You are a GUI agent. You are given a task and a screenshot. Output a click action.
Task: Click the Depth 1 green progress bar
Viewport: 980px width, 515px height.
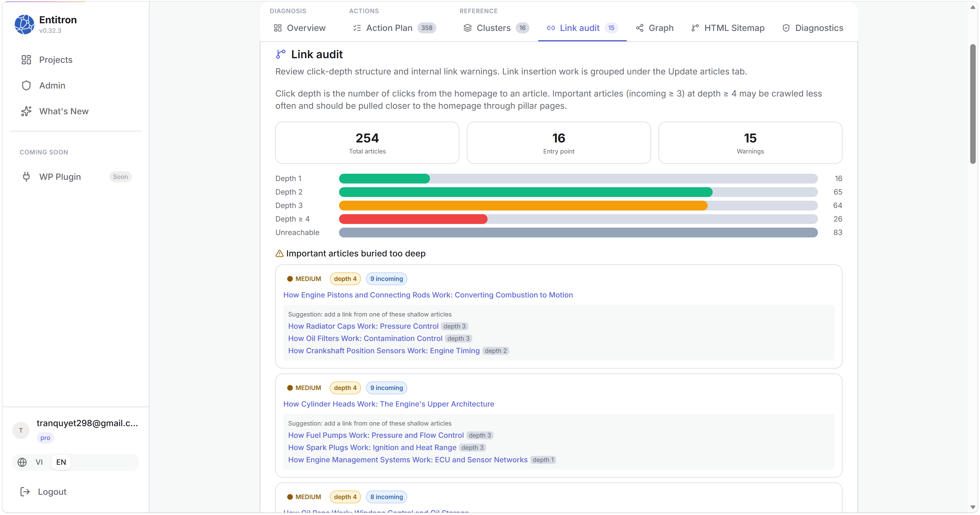(x=384, y=179)
